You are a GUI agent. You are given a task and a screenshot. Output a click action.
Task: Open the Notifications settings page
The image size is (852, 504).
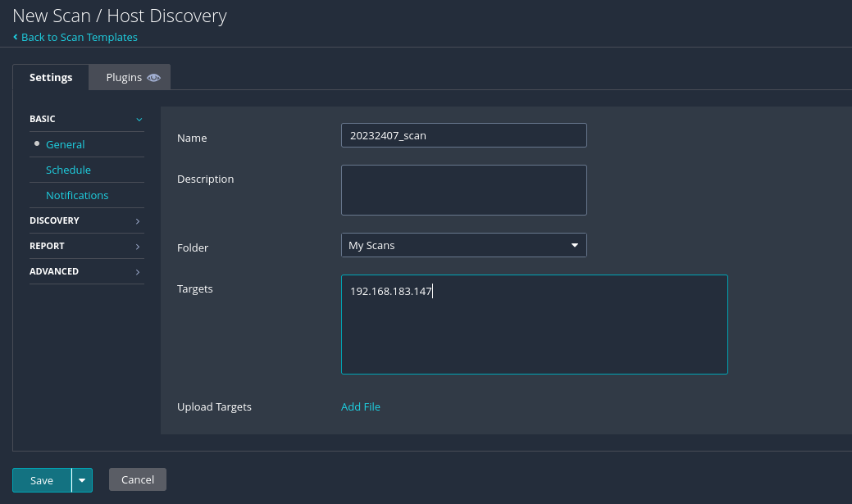[77, 195]
